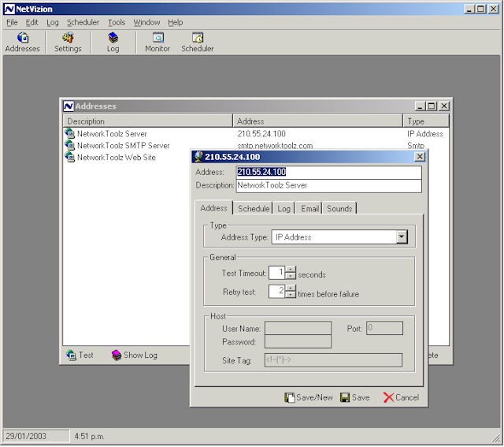Open the Log menu
The image size is (504, 447).
tap(53, 23)
